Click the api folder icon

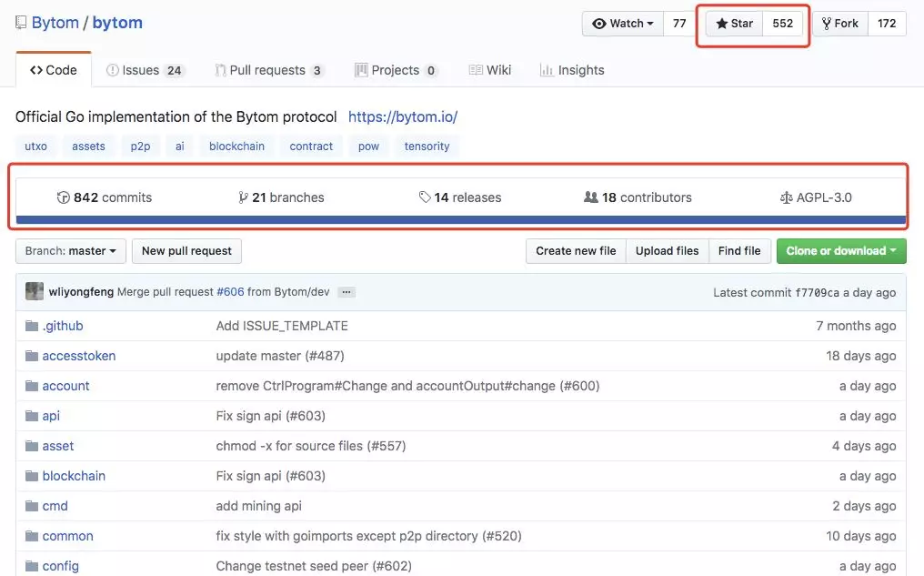pos(32,416)
